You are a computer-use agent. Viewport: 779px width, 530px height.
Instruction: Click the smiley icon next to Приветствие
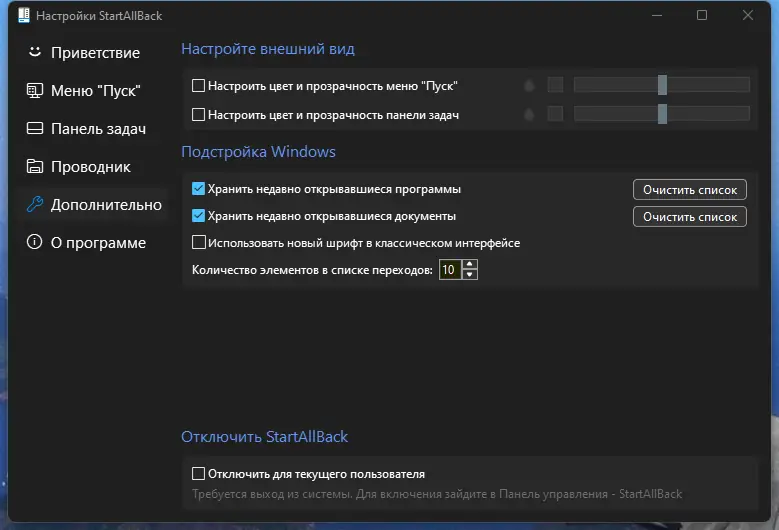[34, 52]
